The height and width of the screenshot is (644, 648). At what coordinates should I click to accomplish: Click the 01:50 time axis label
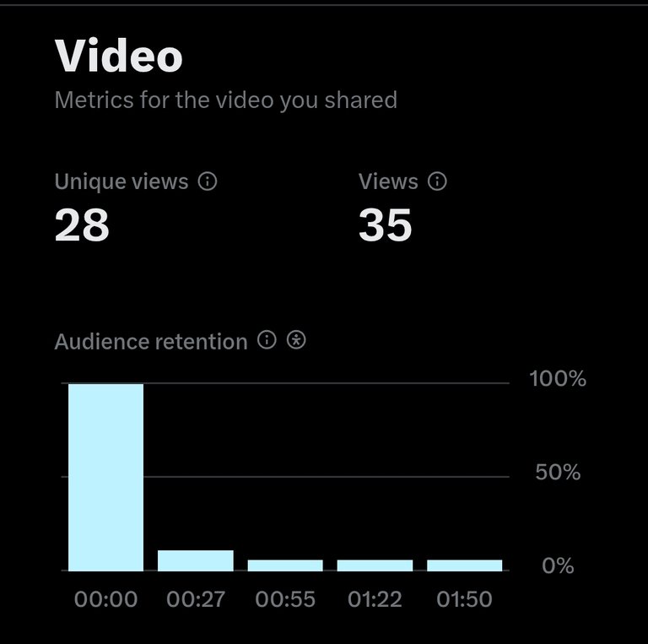point(465,599)
